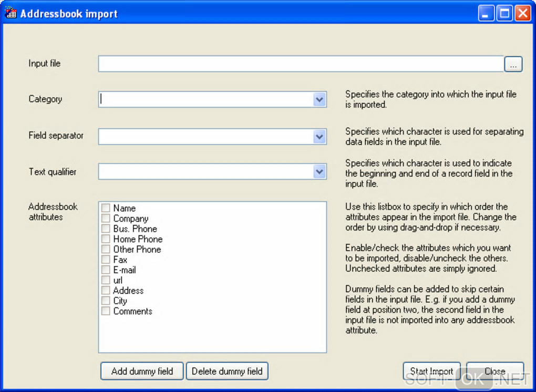Toggle the Fax checkbox
Viewport: 536px width, 392px height.
pyautogui.click(x=106, y=260)
